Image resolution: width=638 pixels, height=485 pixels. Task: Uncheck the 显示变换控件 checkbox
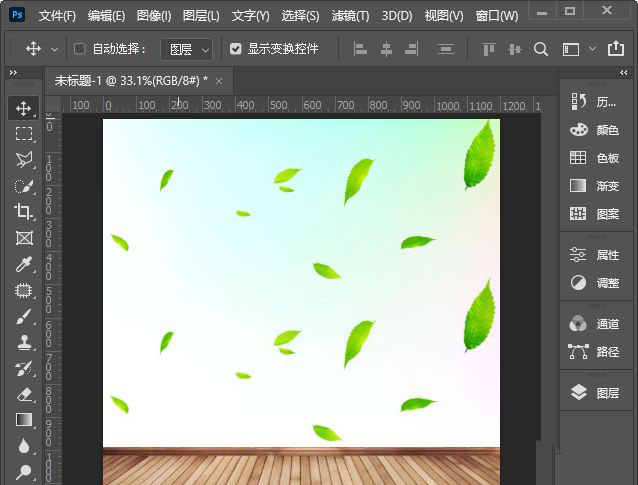coord(235,49)
